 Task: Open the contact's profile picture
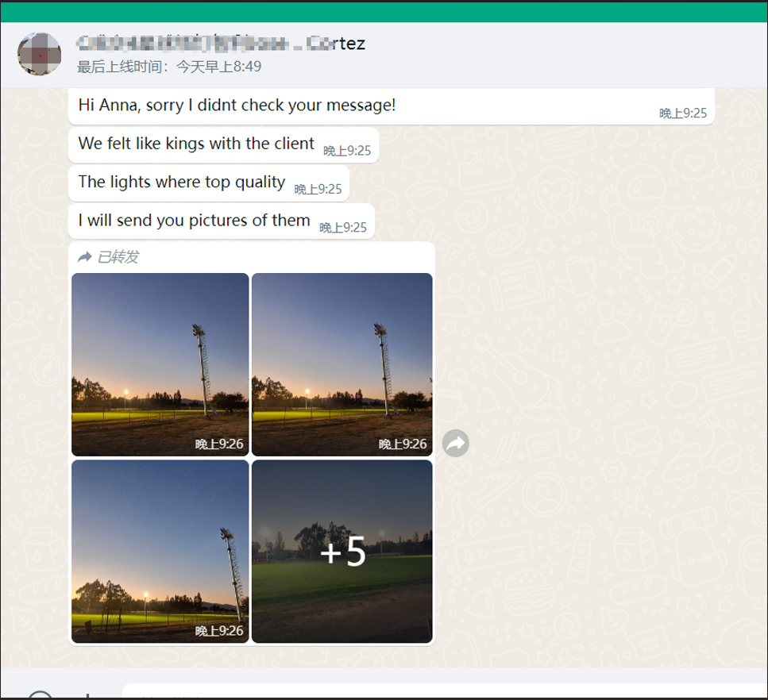(39, 54)
